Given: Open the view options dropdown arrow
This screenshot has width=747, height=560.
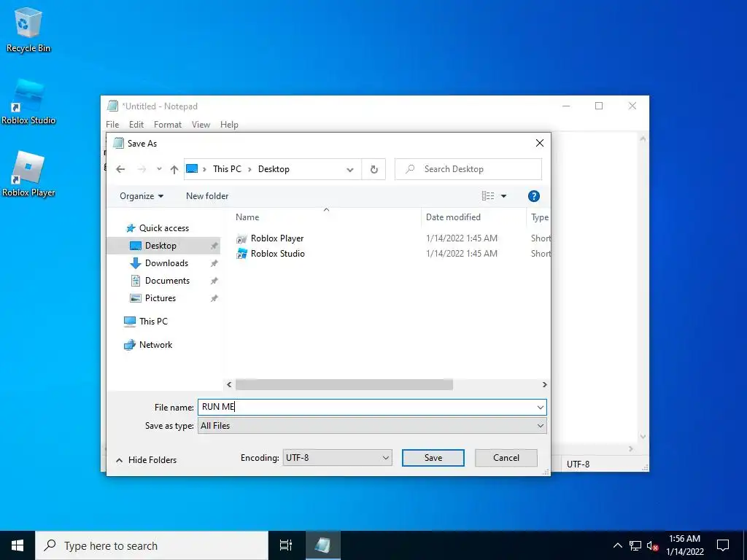Looking at the screenshot, I should (x=503, y=196).
